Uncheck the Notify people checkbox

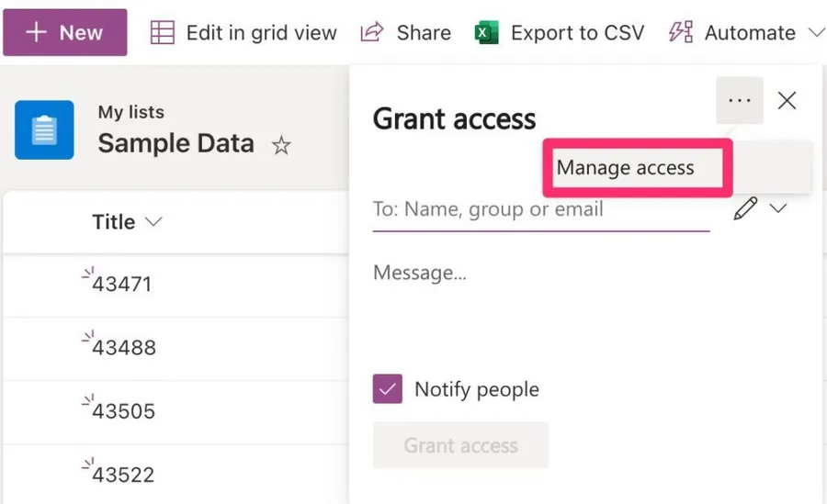(x=387, y=389)
